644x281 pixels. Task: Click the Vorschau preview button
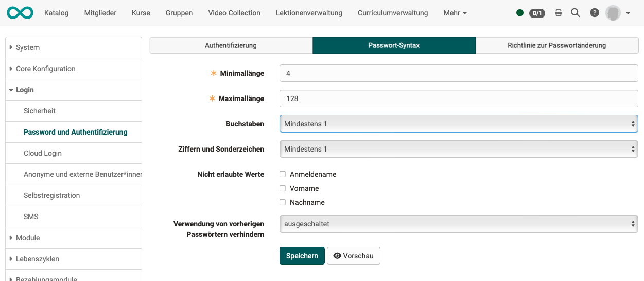pyautogui.click(x=354, y=256)
